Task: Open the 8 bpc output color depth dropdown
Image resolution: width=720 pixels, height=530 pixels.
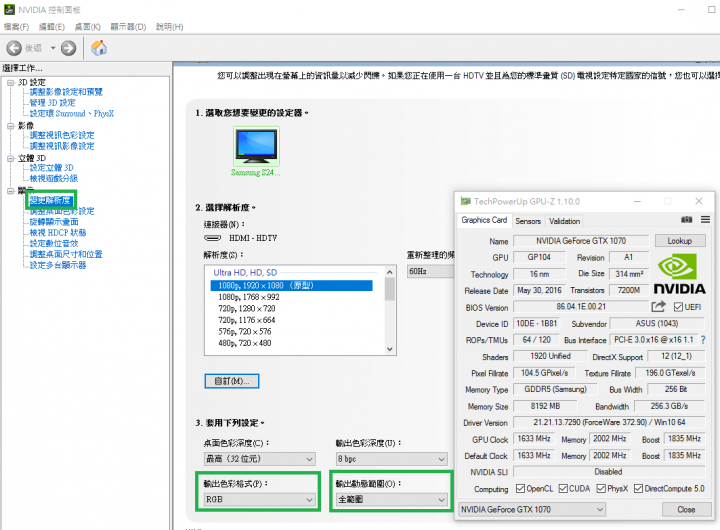Action: [392, 458]
